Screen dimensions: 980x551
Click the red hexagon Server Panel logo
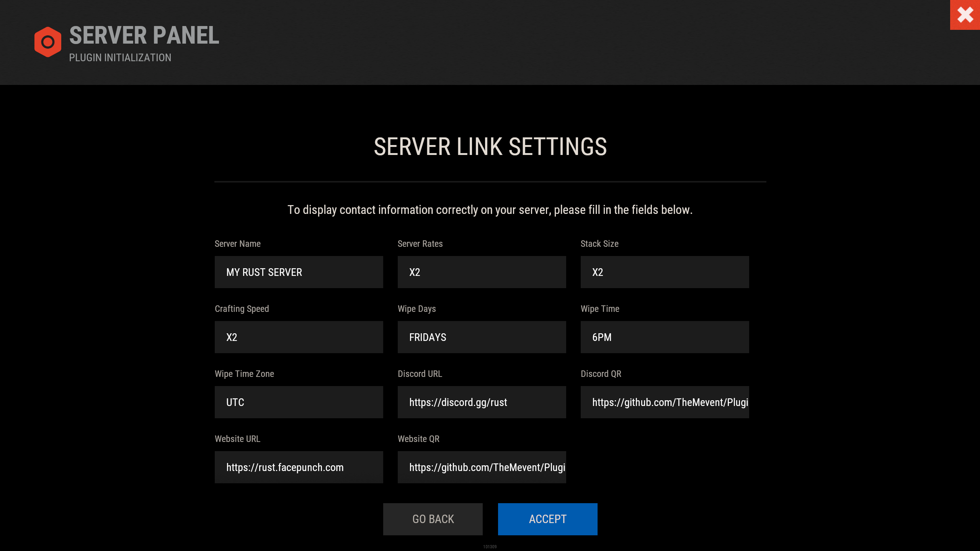(47, 42)
